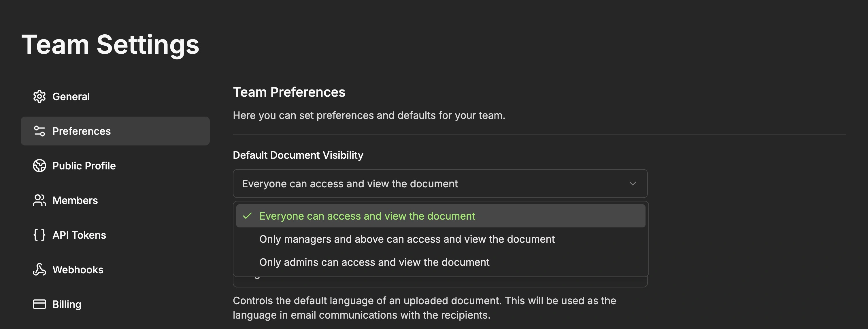Click the Preferences sliders icon
Viewport: 868px width, 329px height.
pyautogui.click(x=39, y=131)
